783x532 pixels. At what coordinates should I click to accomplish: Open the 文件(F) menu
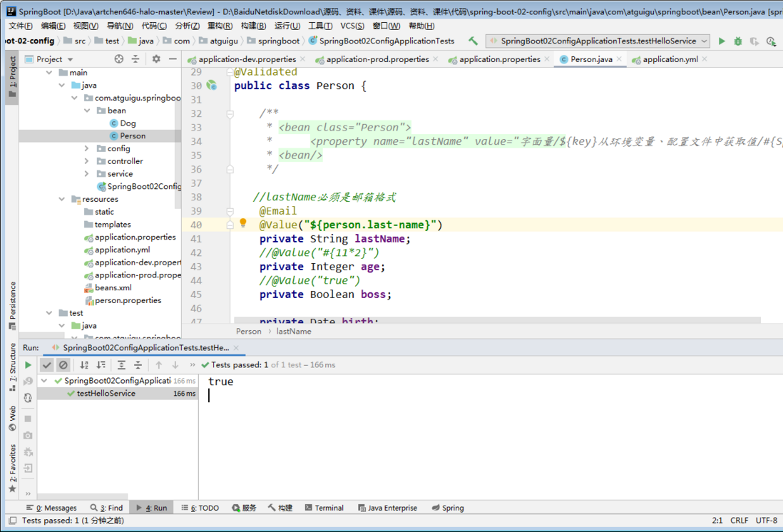tap(21, 26)
